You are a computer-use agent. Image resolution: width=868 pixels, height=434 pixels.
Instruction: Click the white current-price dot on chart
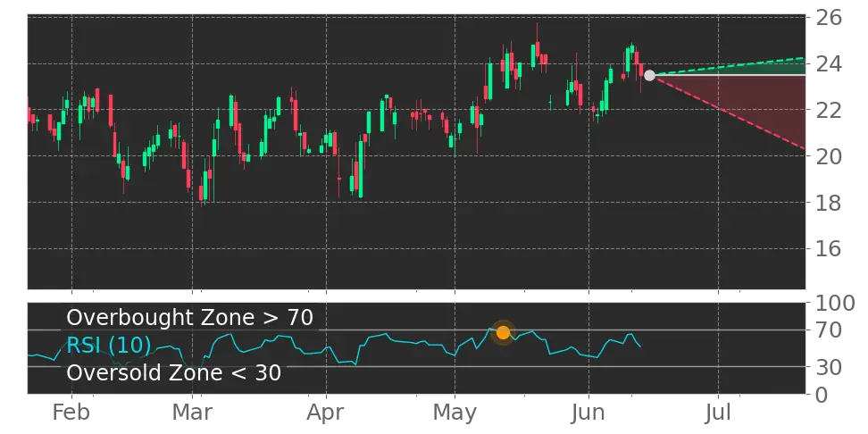pyautogui.click(x=649, y=75)
